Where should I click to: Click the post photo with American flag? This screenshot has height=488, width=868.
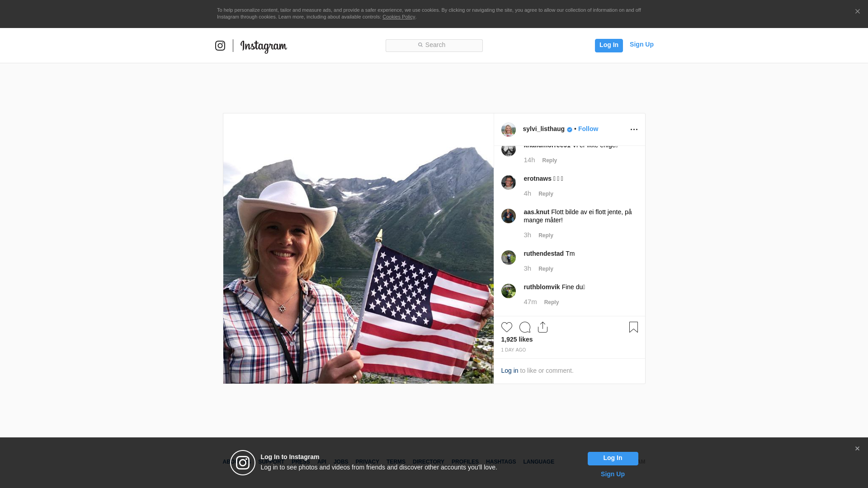click(x=358, y=249)
